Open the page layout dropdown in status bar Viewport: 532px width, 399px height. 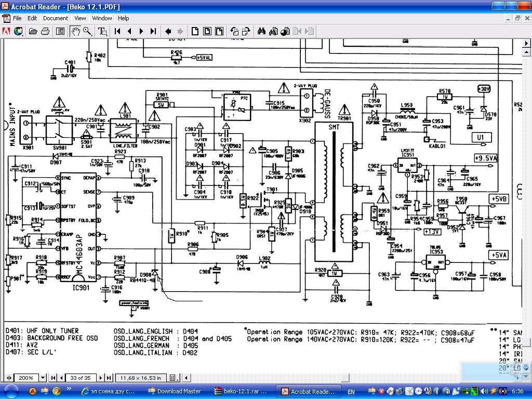click(x=173, y=378)
